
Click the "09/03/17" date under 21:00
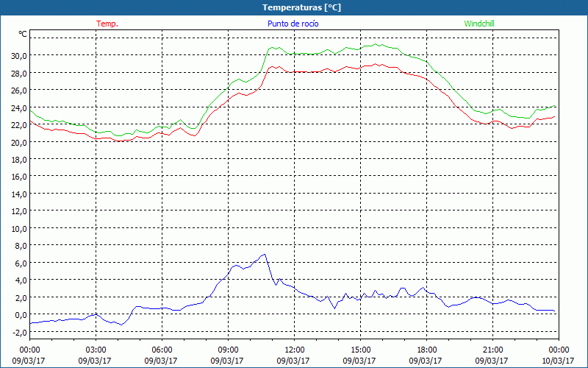[491, 361]
